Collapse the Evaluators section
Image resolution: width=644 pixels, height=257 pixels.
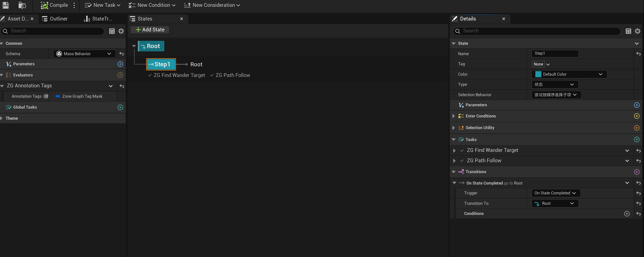coord(2,75)
